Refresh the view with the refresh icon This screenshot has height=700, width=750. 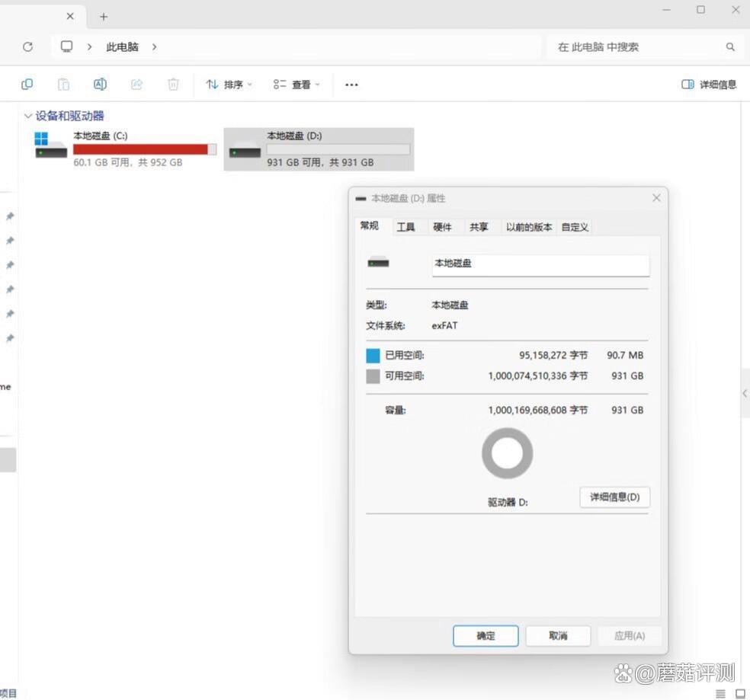[x=27, y=46]
